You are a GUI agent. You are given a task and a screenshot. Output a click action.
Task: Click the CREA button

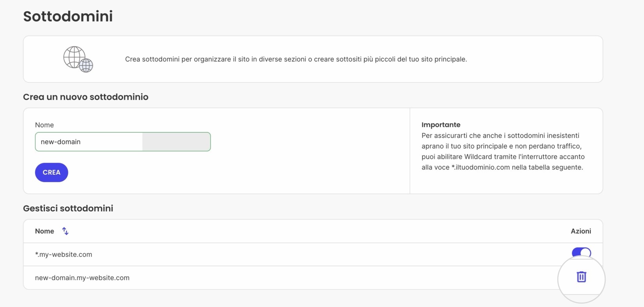pyautogui.click(x=52, y=172)
